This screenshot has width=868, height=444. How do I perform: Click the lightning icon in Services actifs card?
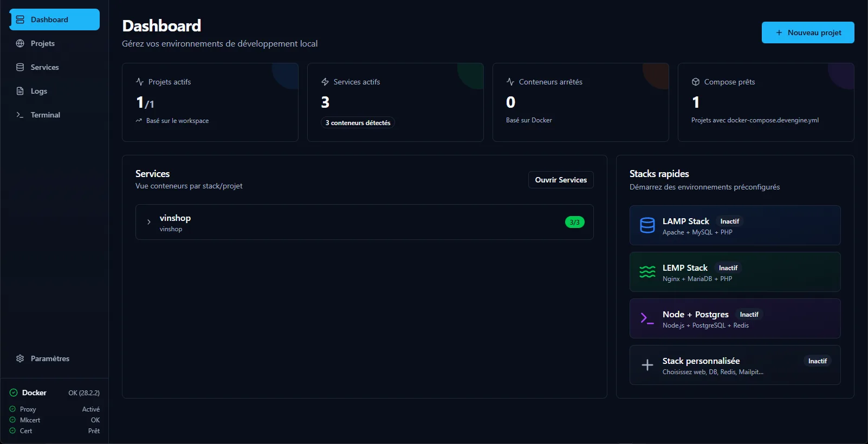325,82
